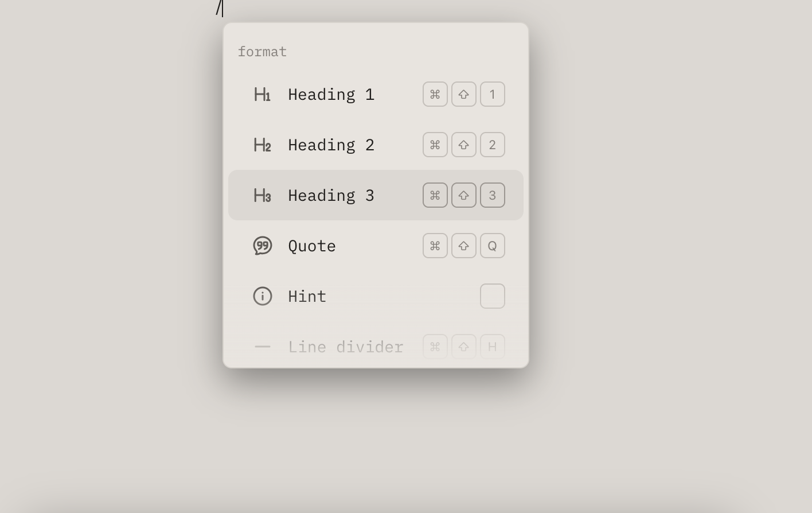Click the "Q" key badge for Quote
Screen dimensions: 812x513
click(x=492, y=246)
